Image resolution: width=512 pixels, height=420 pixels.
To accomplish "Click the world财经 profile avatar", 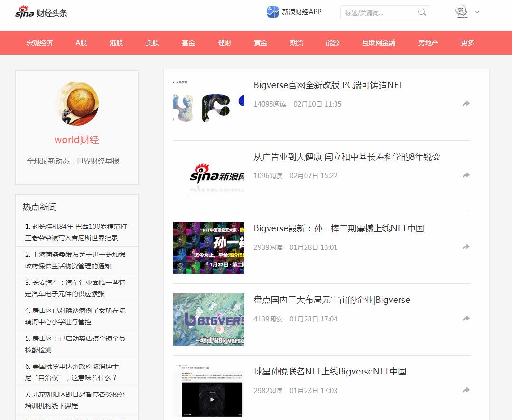I will 77,103.
